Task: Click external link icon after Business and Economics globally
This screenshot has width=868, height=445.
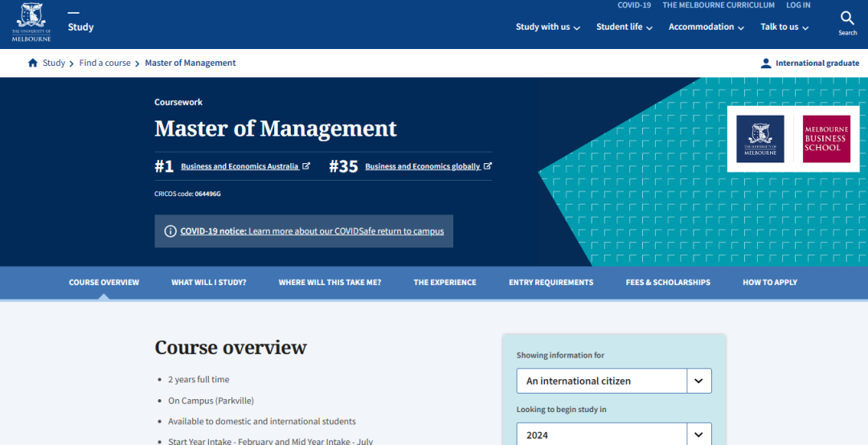Action: 488,166
